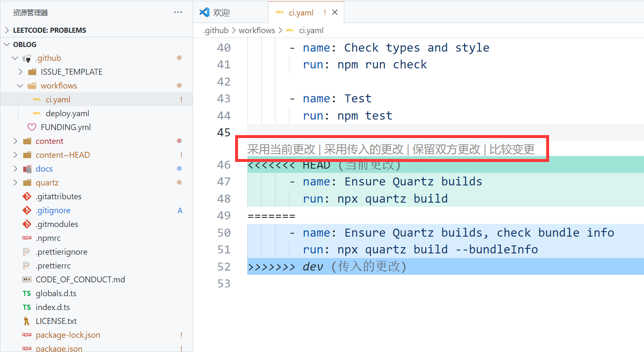Expand the ISSUE_TEMPLATE folder
This screenshot has width=644, height=352.
coord(20,72)
